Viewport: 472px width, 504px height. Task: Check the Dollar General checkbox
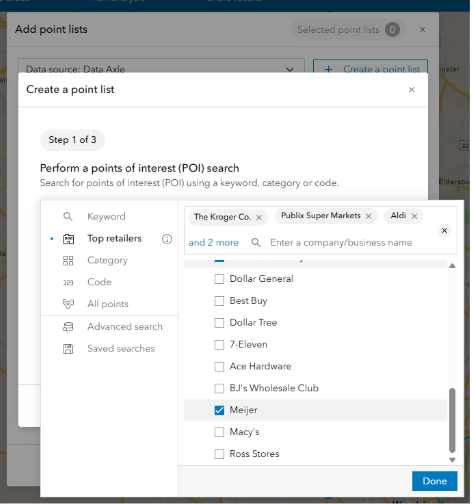tap(219, 279)
